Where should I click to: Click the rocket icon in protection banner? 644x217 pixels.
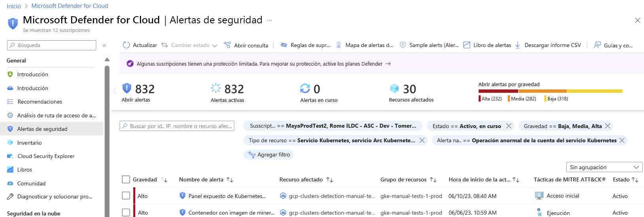(x=130, y=64)
